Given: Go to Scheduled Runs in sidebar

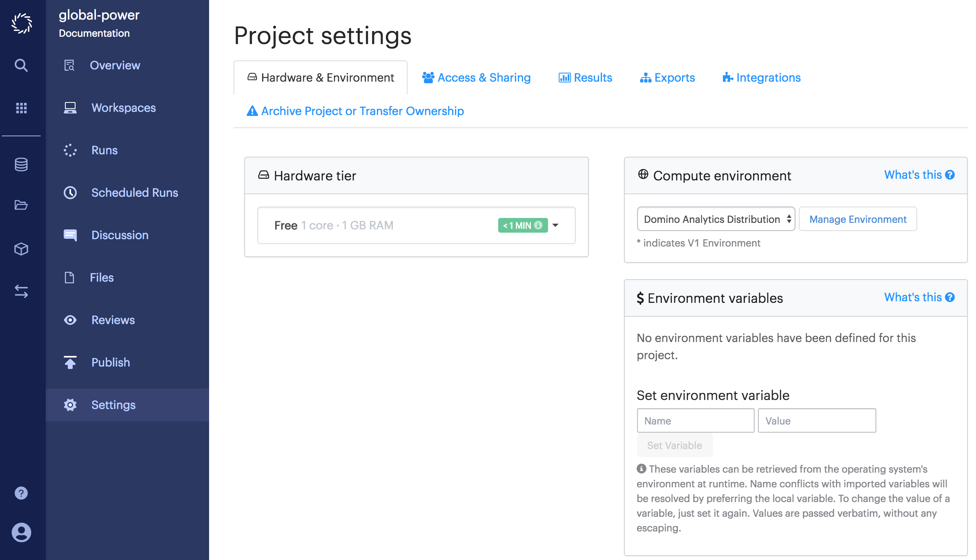Looking at the screenshot, I should point(135,193).
